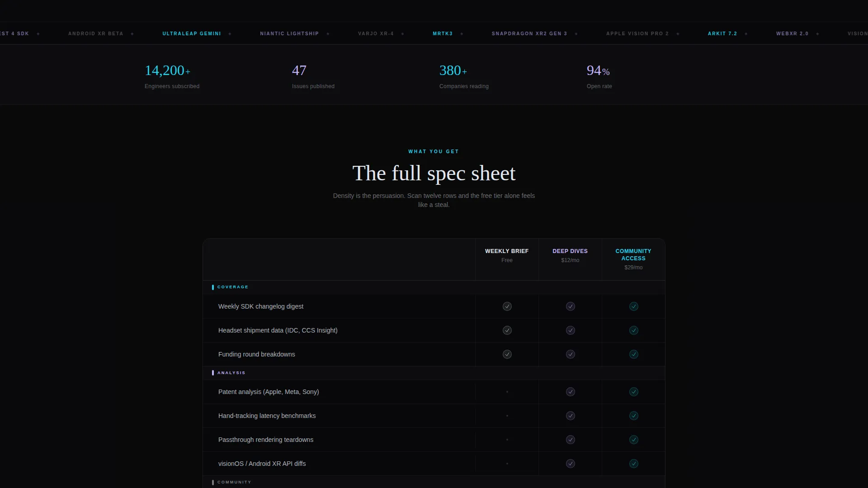868x488 pixels.
Task: Click 'Hand-tracking latency benchmarks' row text
Action: pyautogui.click(x=267, y=416)
